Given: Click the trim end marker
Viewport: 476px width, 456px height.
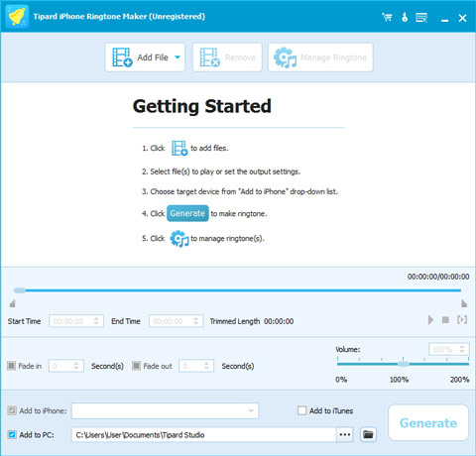Looking at the screenshot, I should [x=464, y=303].
